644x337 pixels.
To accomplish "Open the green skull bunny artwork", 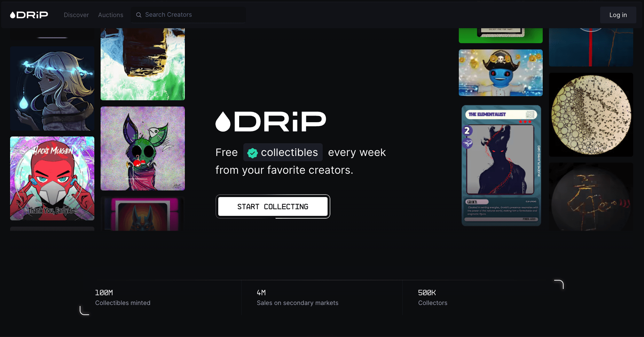I will pyautogui.click(x=143, y=148).
